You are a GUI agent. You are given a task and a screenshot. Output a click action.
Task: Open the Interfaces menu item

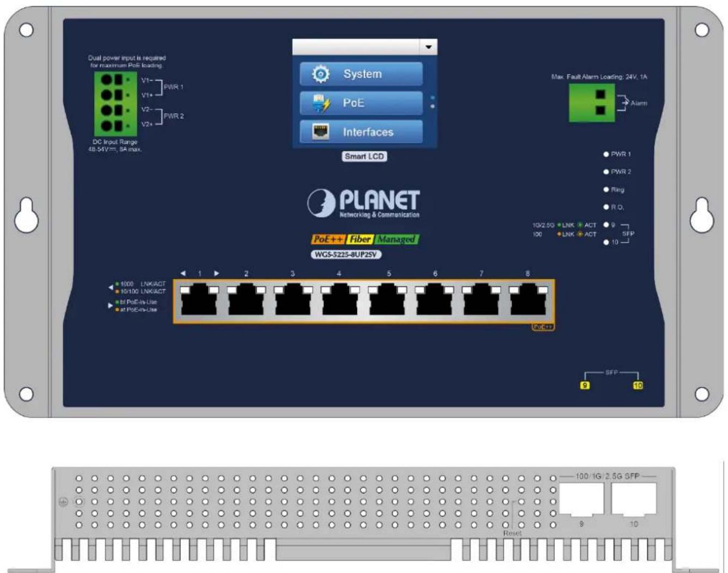click(361, 132)
